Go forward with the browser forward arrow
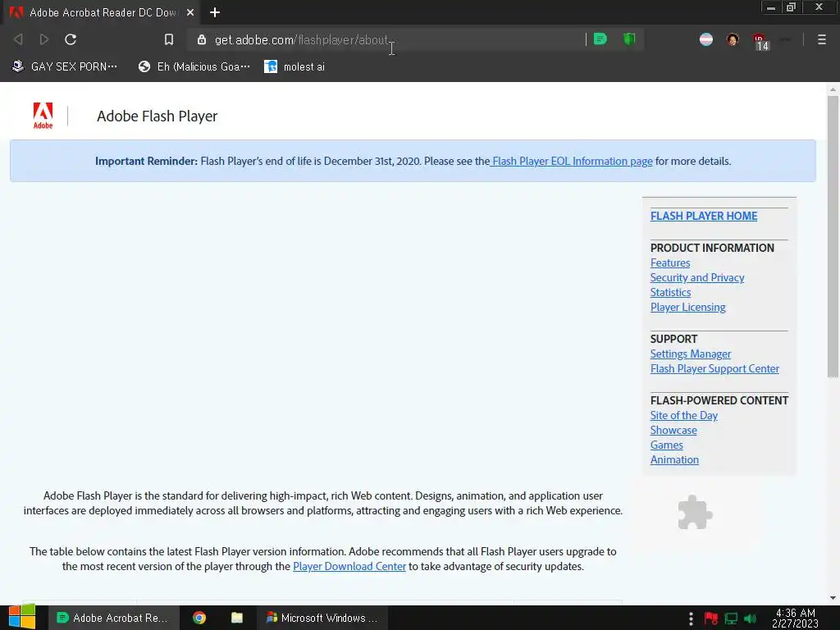 44,39
